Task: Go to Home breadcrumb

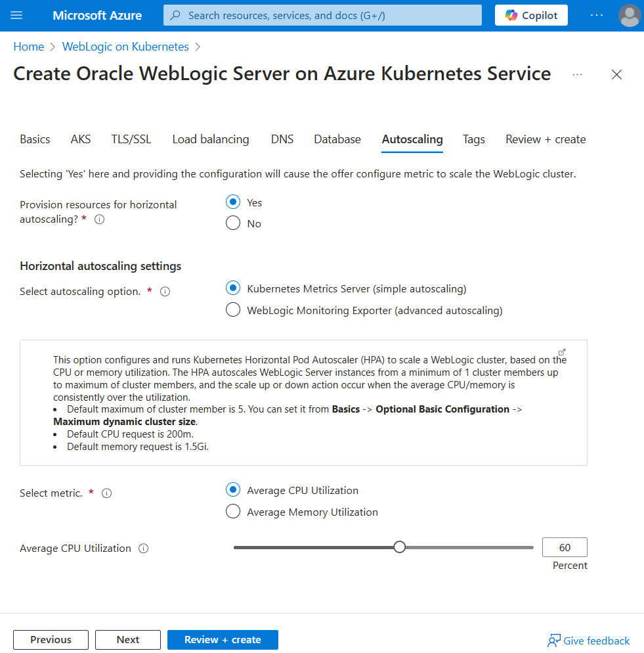Action: click(29, 47)
